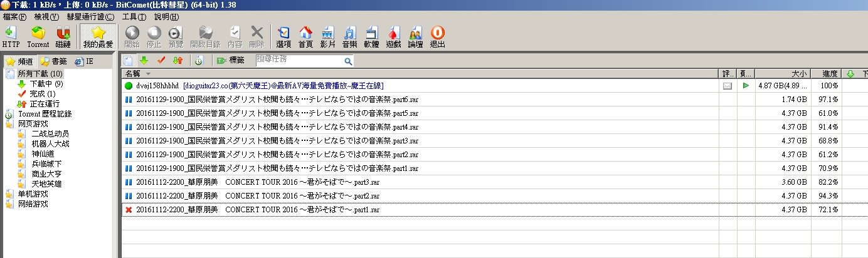Select the 音楽祭.part4.rar task row

click(494, 127)
